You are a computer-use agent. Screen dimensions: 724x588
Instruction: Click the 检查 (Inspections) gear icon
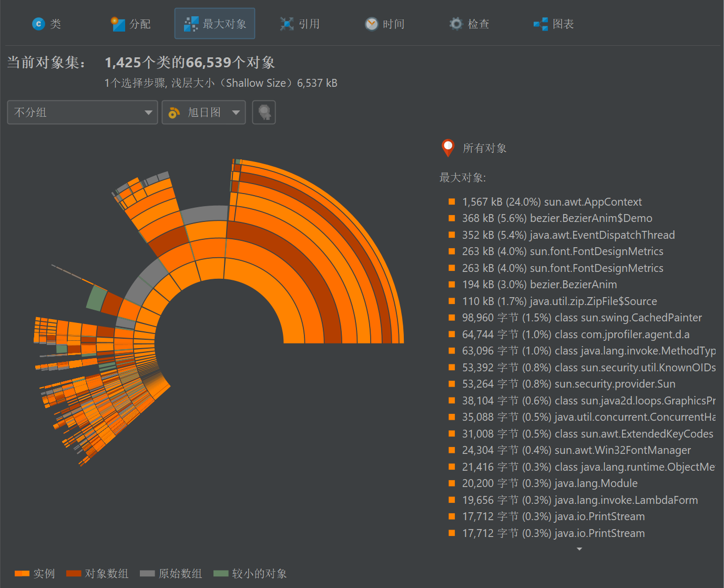456,24
